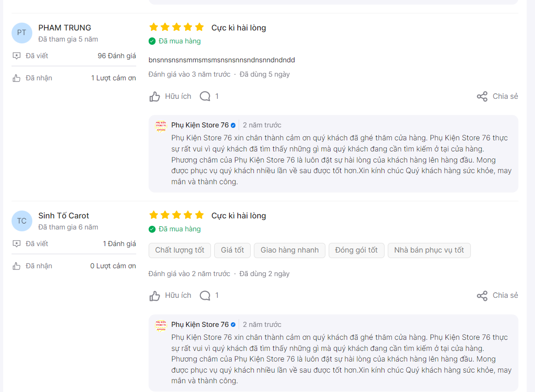Image resolution: width=535 pixels, height=392 pixels.
Task: Click the five-star rating of PHAM TRUNG's review
Action: pyautogui.click(x=177, y=27)
